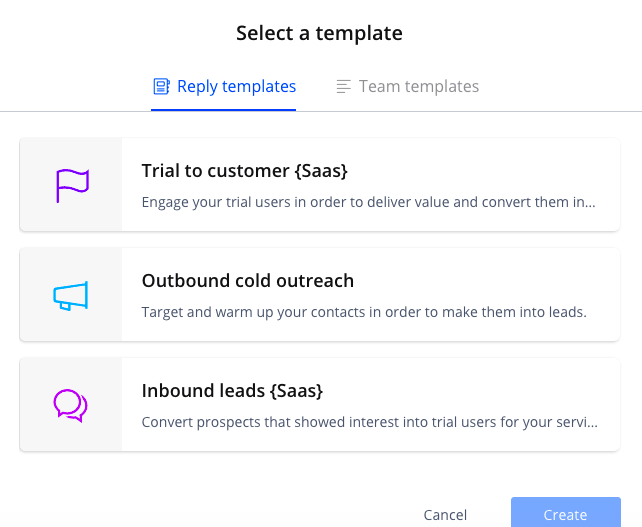Screen dimensions: 642x527
Task: Click the Reply templates document icon
Action: click(x=161, y=86)
